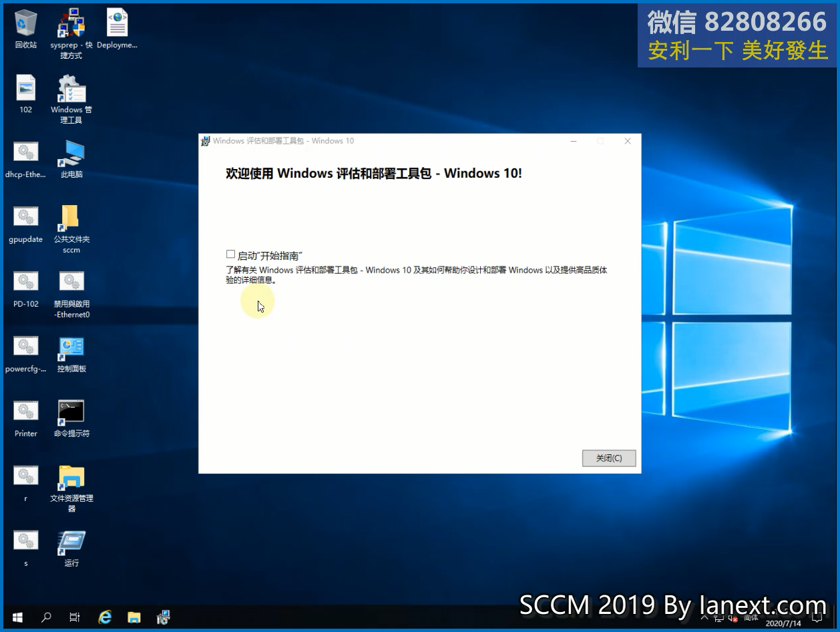Enable the 启动"开始指南" checkbox
This screenshot has width=840, height=632.
[230, 255]
